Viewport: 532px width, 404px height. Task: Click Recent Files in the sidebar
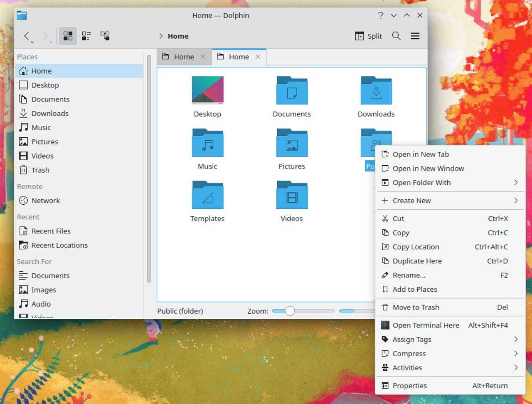(51, 231)
